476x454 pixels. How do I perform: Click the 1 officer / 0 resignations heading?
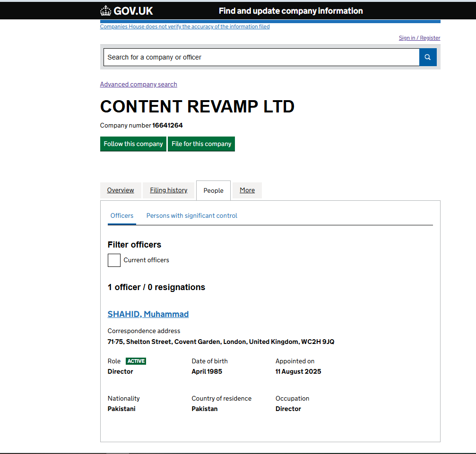pos(156,287)
